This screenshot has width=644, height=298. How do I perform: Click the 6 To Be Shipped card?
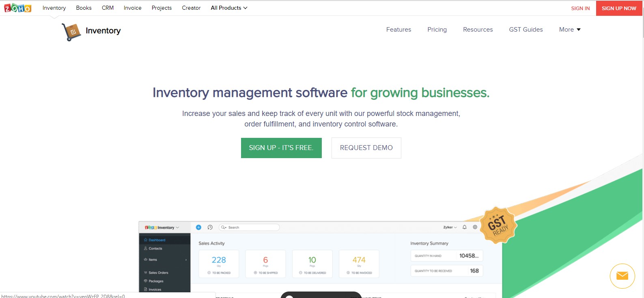point(265,264)
